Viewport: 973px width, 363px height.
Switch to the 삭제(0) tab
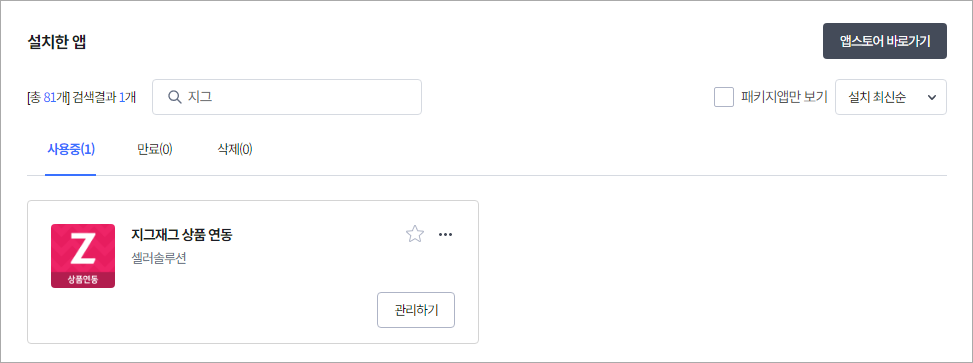(x=235, y=150)
